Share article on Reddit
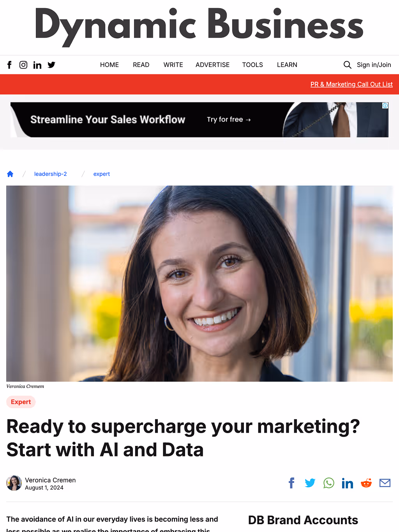This screenshot has width=399, height=532. [366, 483]
